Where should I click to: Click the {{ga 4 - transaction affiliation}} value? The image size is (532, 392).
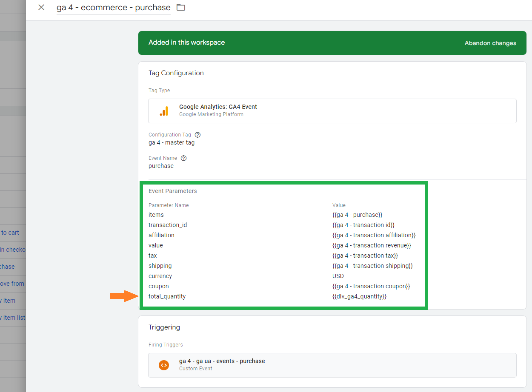click(374, 235)
